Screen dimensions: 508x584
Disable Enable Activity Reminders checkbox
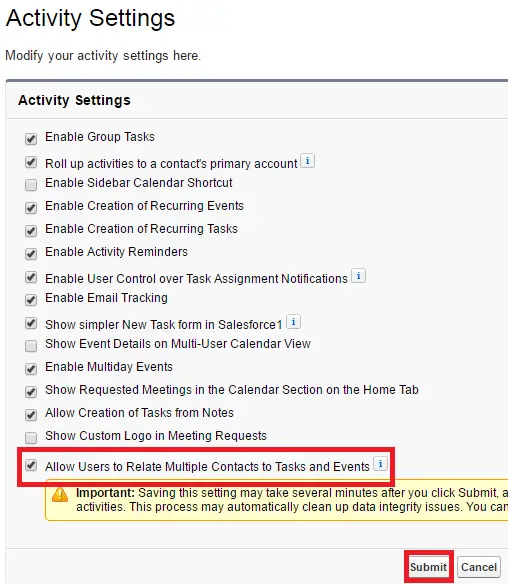pos(31,254)
